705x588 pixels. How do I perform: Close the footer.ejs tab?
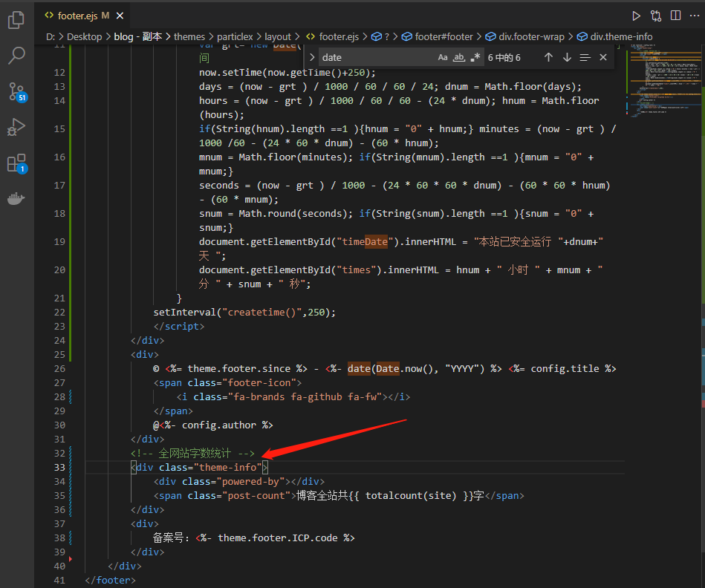(120, 16)
